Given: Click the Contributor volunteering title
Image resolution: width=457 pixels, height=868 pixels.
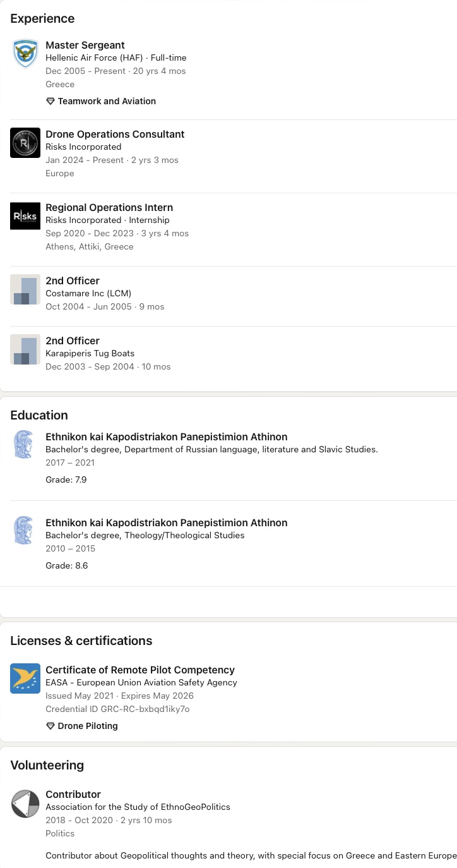Looking at the screenshot, I should (x=73, y=794).
